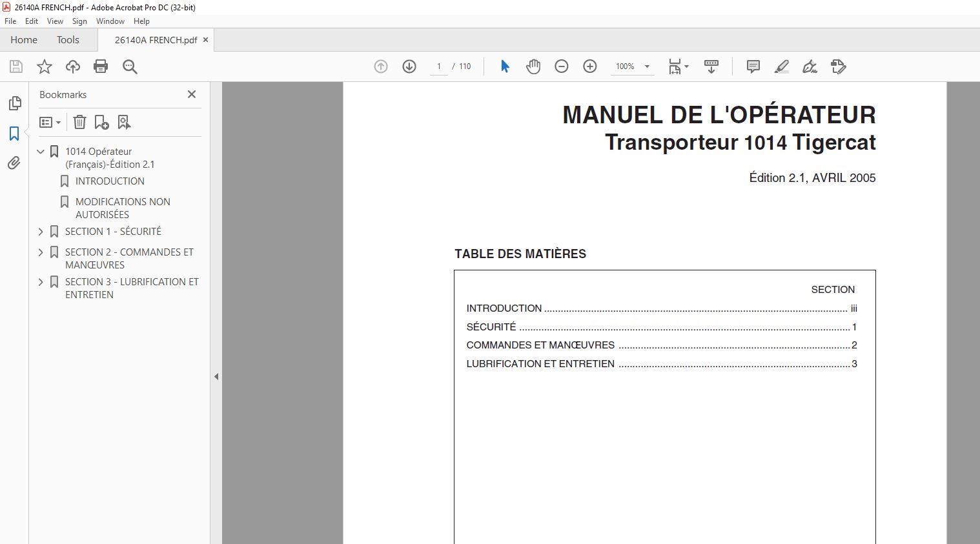
Task: Collapse the navigation pane with side arrow
Action: tap(216, 376)
